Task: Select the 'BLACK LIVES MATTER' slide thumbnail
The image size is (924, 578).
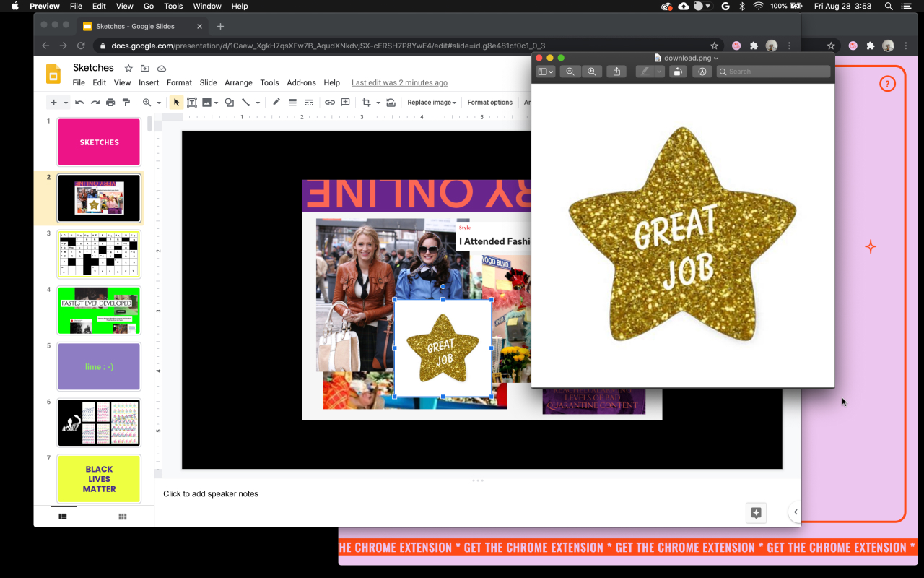Action: tap(99, 479)
